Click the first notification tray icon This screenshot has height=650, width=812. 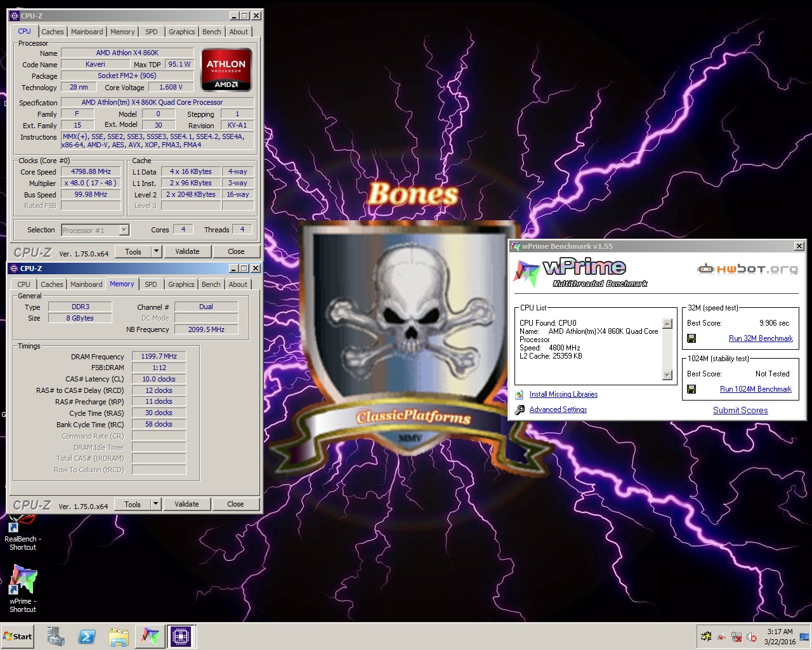(x=706, y=637)
